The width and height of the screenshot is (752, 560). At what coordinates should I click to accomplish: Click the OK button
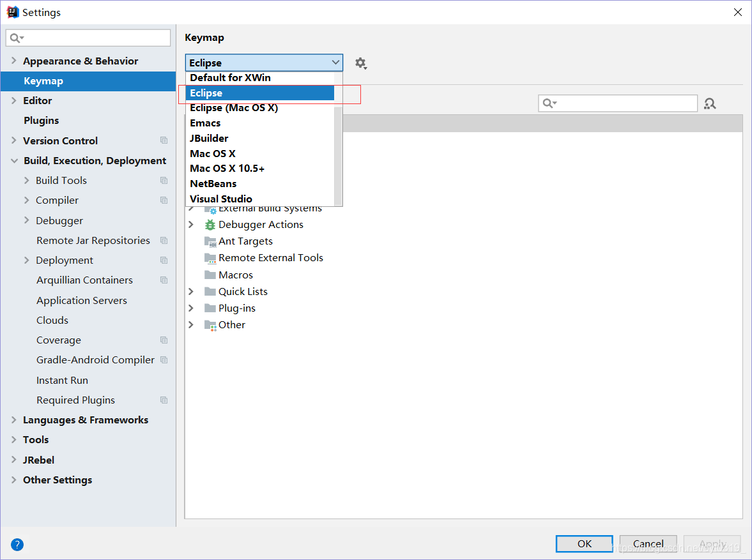[584, 543]
